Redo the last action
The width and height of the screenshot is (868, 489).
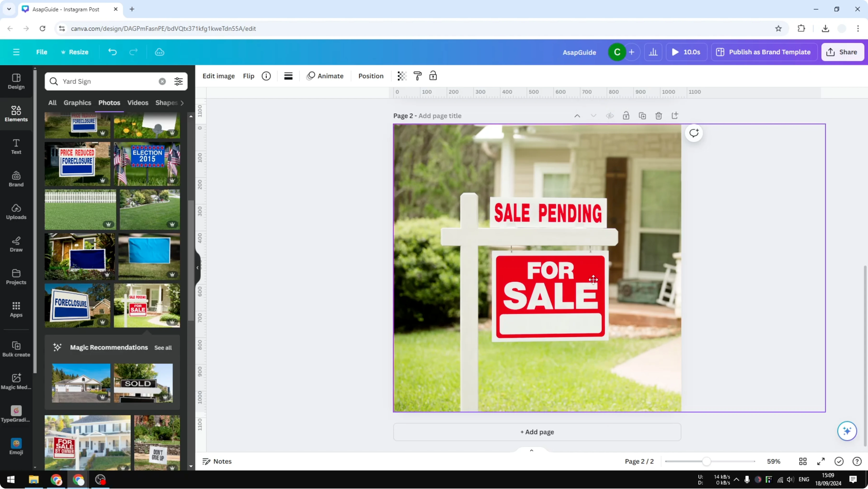[x=133, y=52]
